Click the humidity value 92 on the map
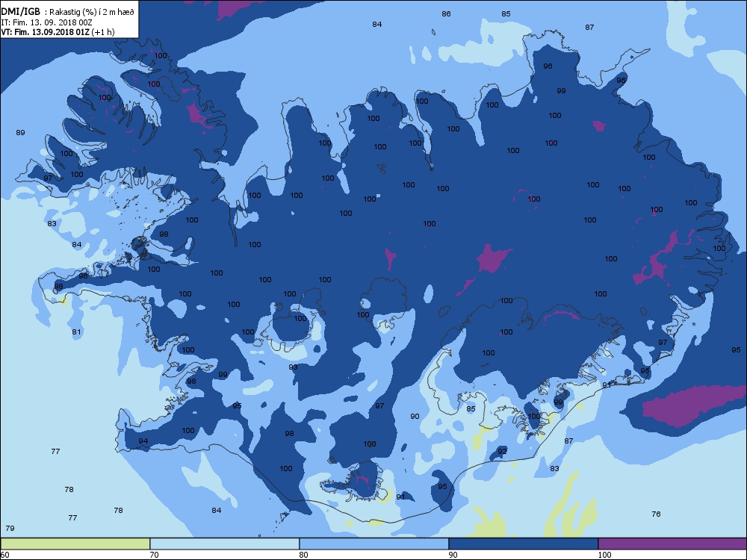The width and height of the screenshot is (747, 560). (502, 451)
